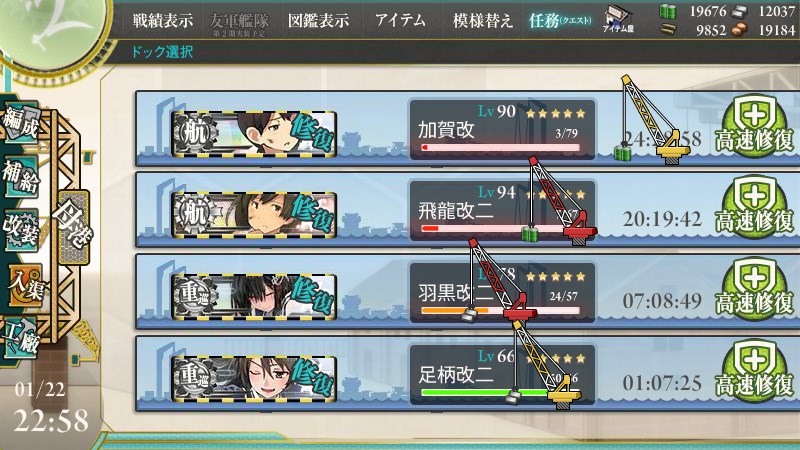The image size is (800, 450).
Task: Select 足柄改二 ship banner in dock four
Action: 254,378
